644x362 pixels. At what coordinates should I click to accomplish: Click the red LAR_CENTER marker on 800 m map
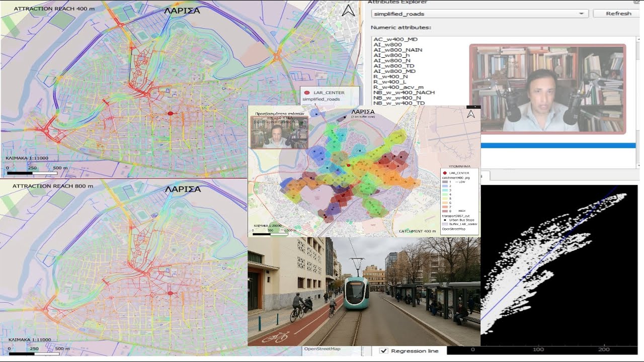point(171,293)
